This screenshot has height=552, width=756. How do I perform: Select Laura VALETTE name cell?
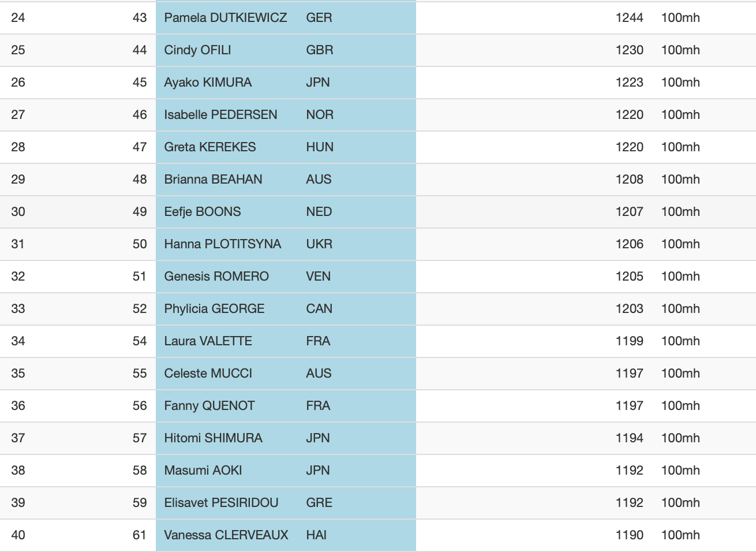(x=208, y=341)
